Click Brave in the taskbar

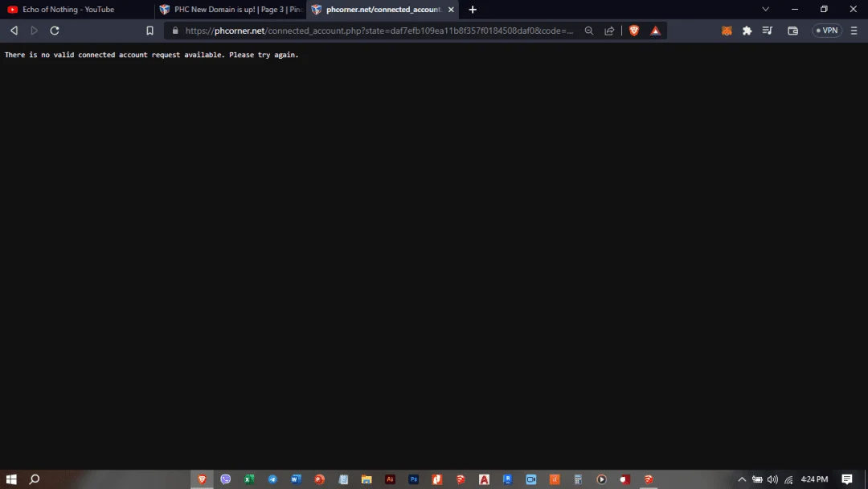pyautogui.click(x=202, y=479)
